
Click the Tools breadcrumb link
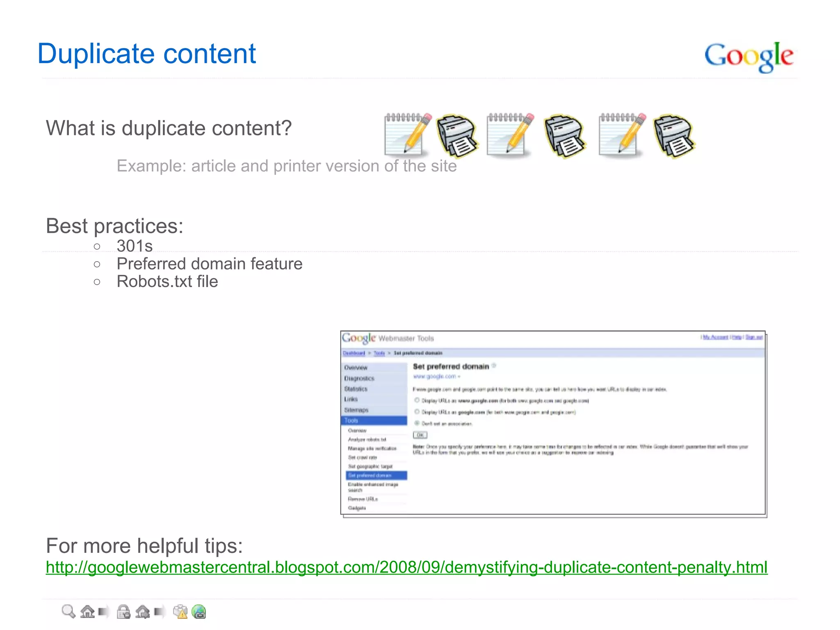[379, 353]
